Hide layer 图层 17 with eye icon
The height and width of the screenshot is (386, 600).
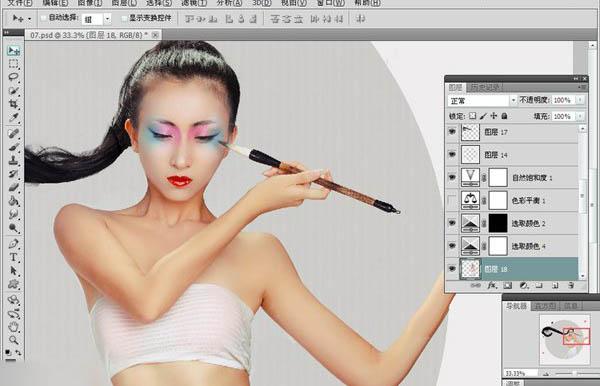(x=452, y=132)
